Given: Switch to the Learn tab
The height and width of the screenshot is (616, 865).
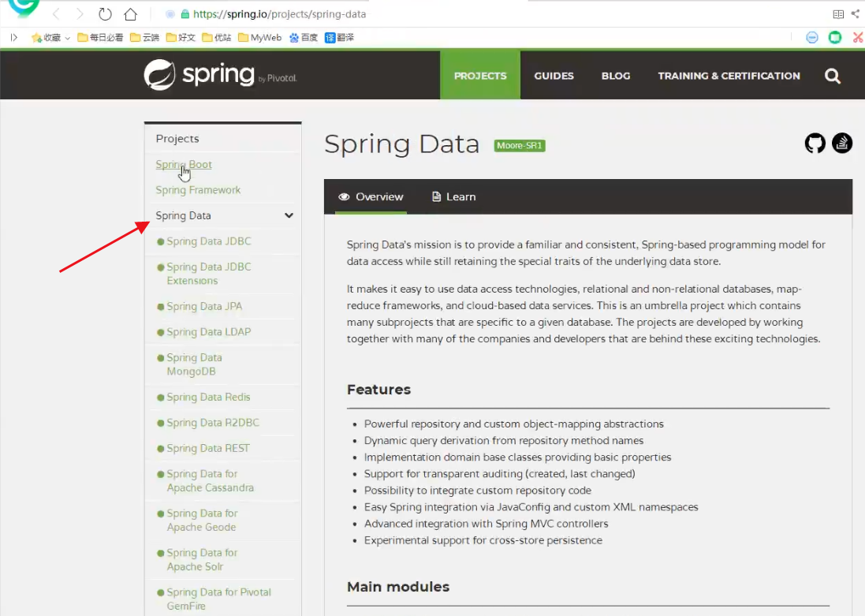Looking at the screenshot, I should point(454,196).
